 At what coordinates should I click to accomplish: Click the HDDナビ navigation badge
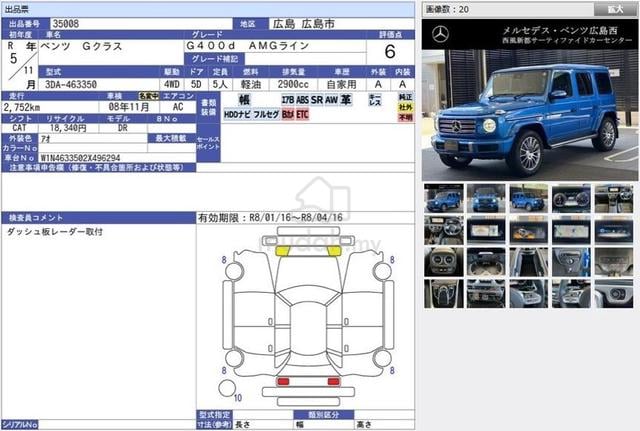point(237,115)
